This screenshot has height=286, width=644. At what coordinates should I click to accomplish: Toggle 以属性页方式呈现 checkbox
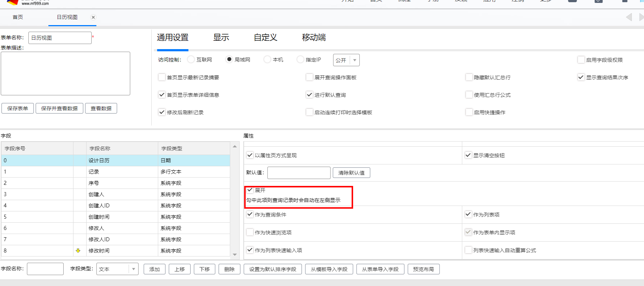250,155
